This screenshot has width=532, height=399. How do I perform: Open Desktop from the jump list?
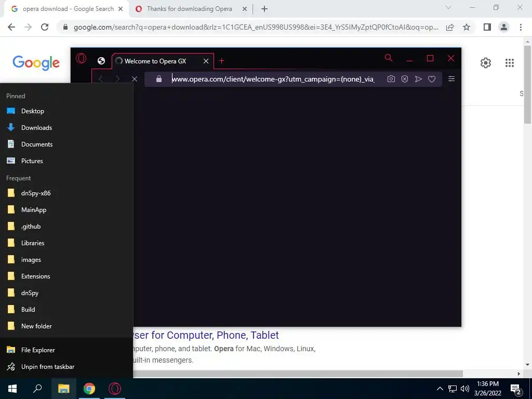[66, 111]
